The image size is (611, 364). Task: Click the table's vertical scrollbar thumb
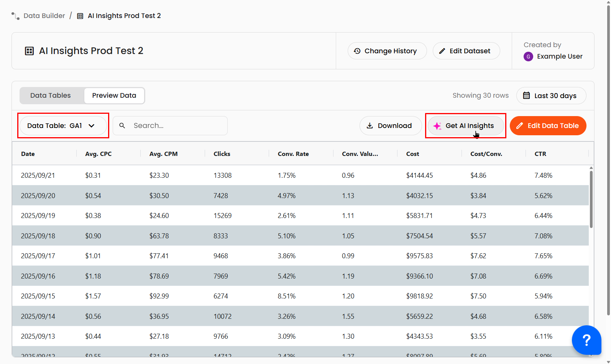[x=591, y=199]
